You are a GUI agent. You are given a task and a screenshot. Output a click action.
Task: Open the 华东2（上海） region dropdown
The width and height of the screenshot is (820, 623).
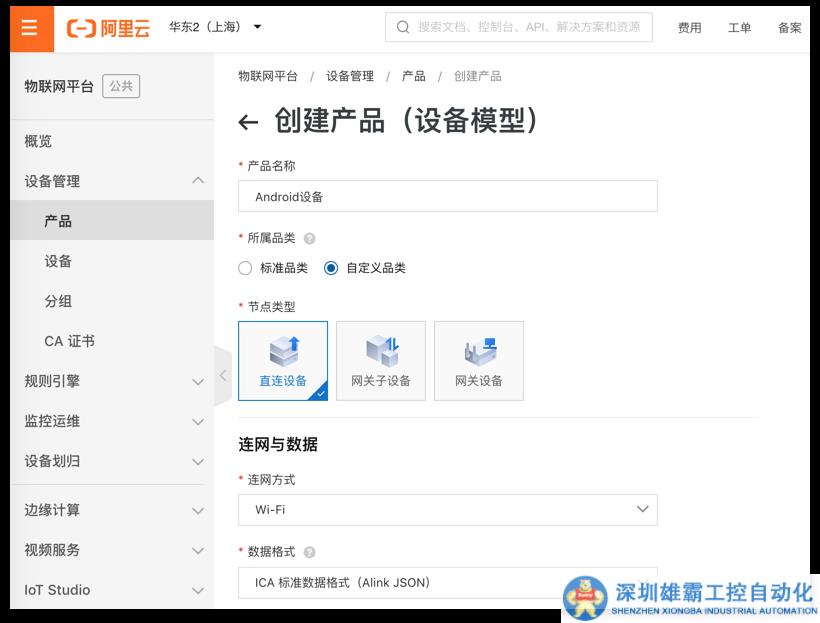click(x=214, y=27)
